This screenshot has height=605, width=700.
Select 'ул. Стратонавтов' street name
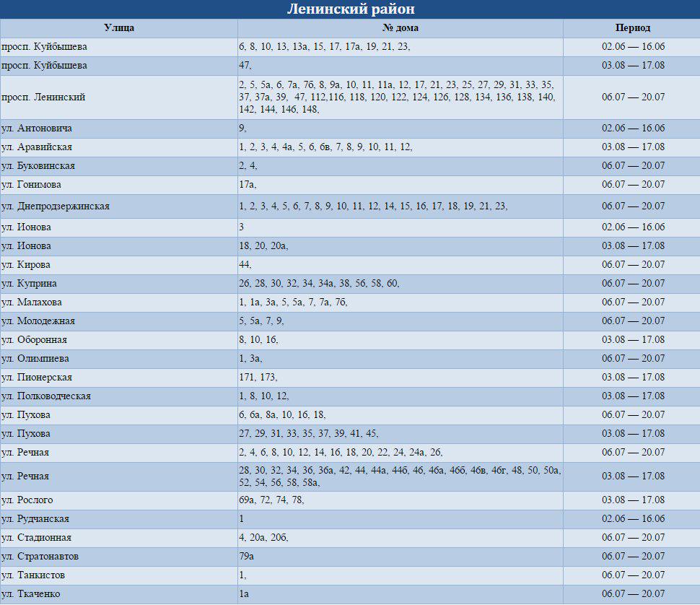point(40,556)
